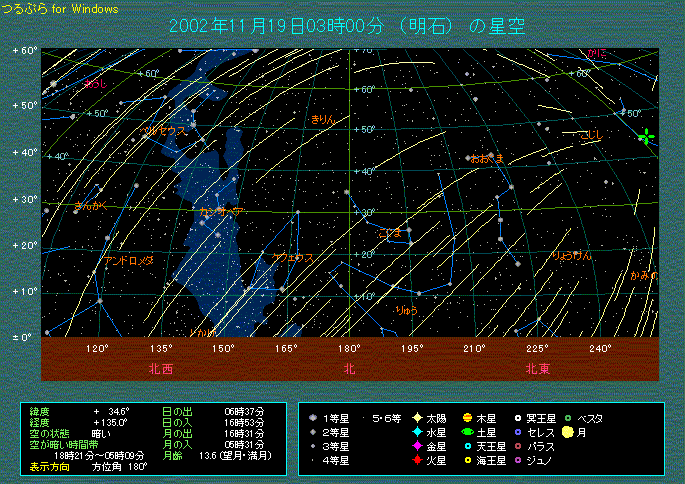Click the orange Jupiter (木星) legend icon
The height and width of the screenshot is (484, 685).
[467, 418]
